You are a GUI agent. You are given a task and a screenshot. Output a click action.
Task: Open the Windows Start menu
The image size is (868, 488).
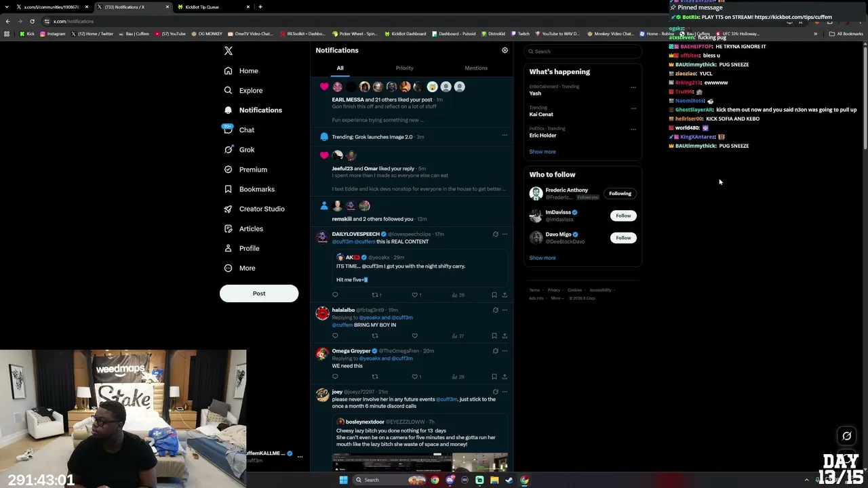click(x=343, y=480)
